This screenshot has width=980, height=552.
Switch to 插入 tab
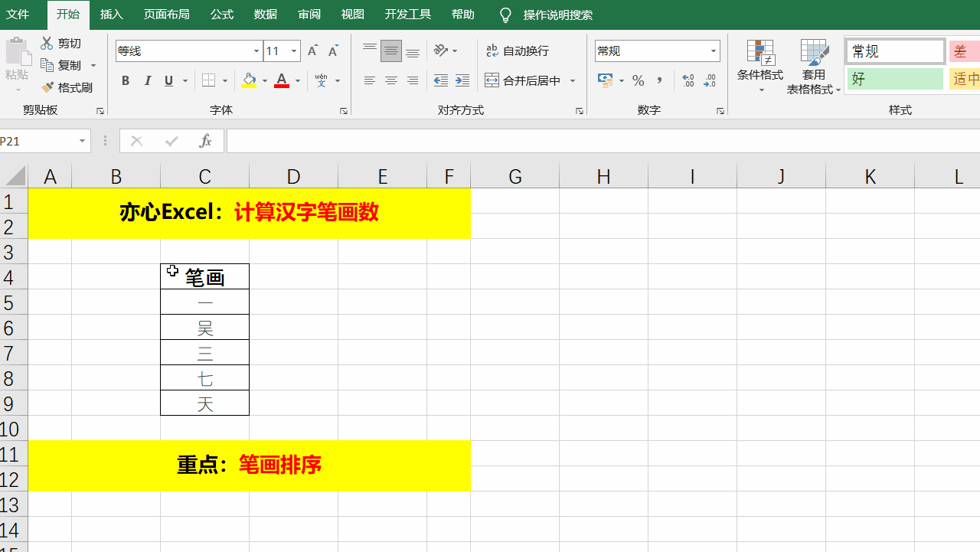click(112, 15)
